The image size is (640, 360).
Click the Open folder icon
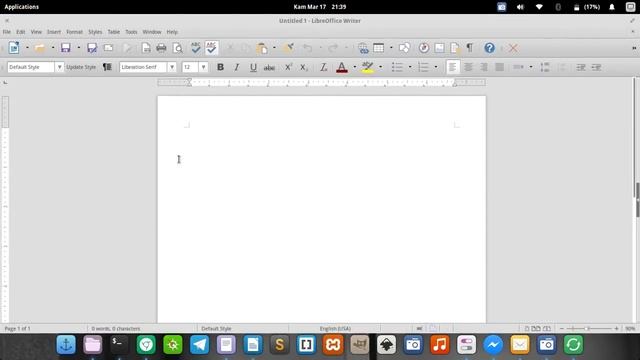coord(40,48)
